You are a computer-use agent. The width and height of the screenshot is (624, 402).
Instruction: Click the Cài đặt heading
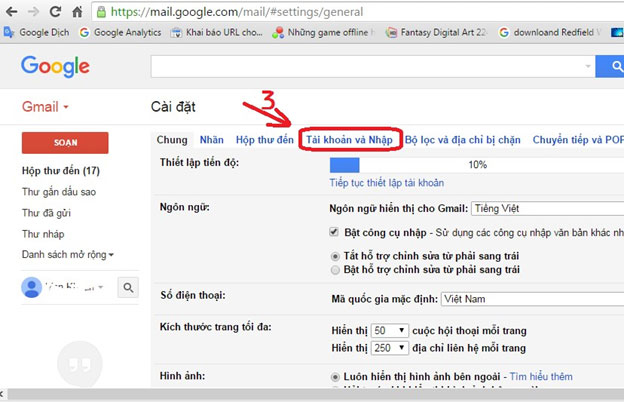[x=173, y=107]
